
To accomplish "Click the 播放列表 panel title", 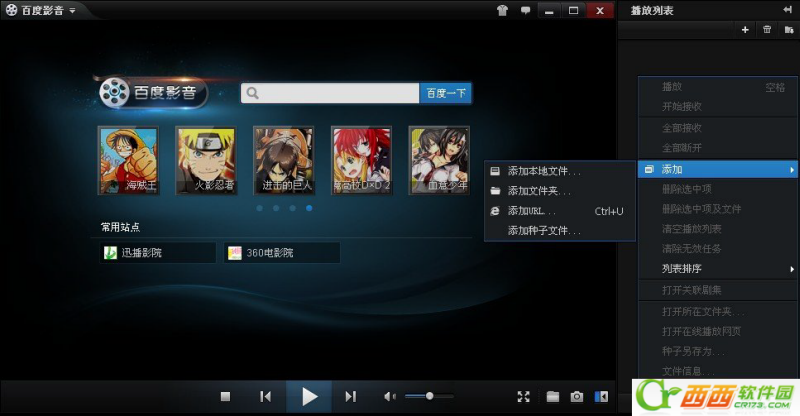I will tap(652, 10).
